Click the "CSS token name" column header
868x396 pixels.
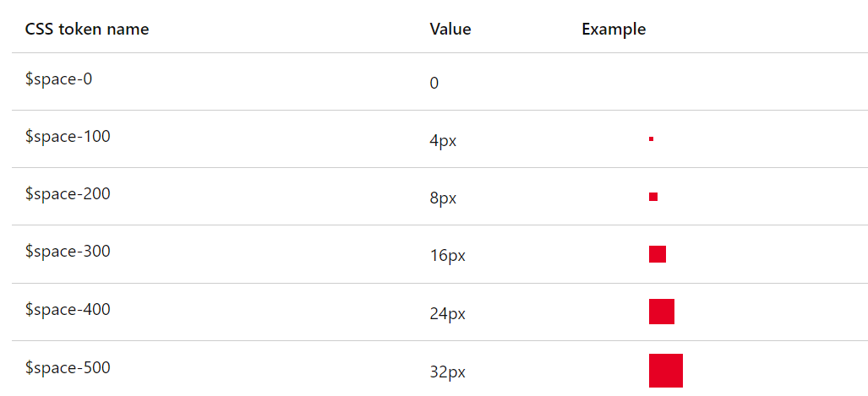click(87, 30)
